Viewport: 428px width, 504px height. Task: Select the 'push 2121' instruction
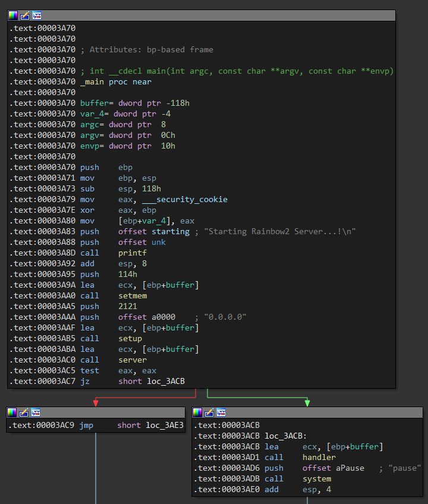point(109,307)
